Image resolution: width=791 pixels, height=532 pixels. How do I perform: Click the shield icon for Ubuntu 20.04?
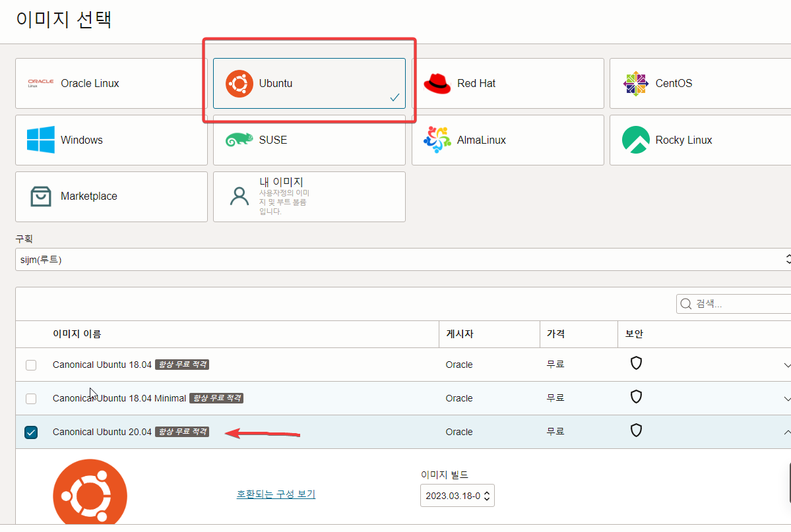[636, 430]
